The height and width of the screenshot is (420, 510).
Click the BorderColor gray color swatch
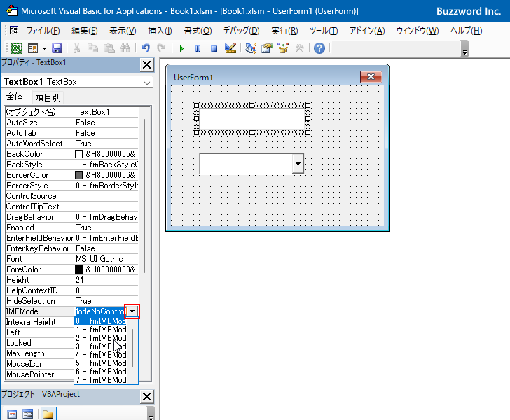click(x=78, y=175)
